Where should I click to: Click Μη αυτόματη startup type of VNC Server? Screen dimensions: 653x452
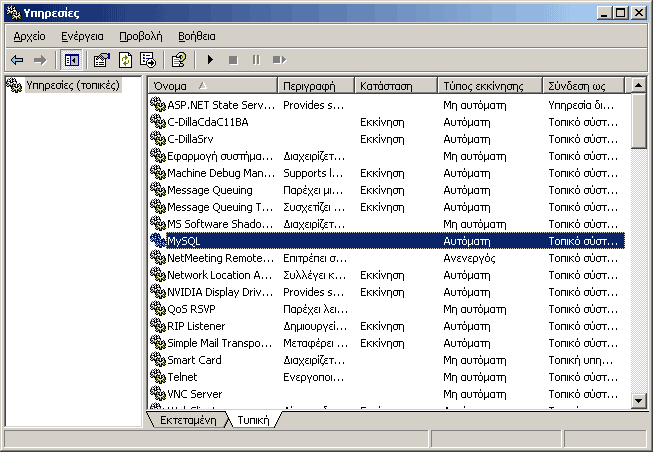[474, 394]
